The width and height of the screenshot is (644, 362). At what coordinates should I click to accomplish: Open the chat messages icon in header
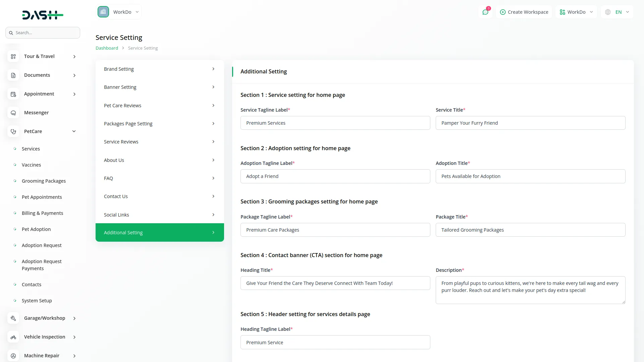coord(485,12)
